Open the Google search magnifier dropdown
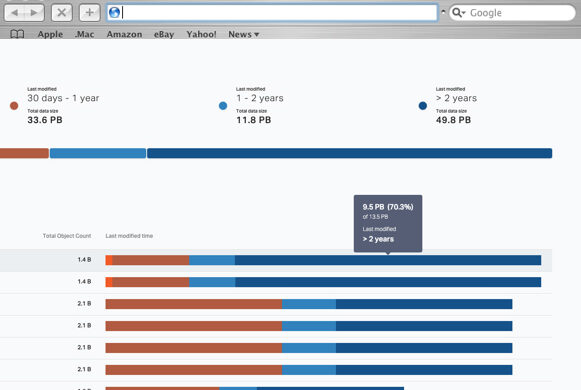The width and height of the screenshot is (581, 390). 458,13
